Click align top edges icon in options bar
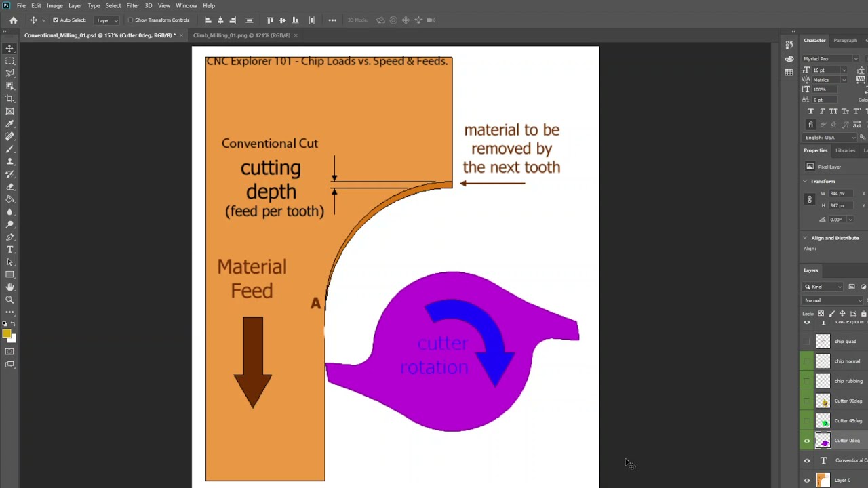 (x=270, y=20)
